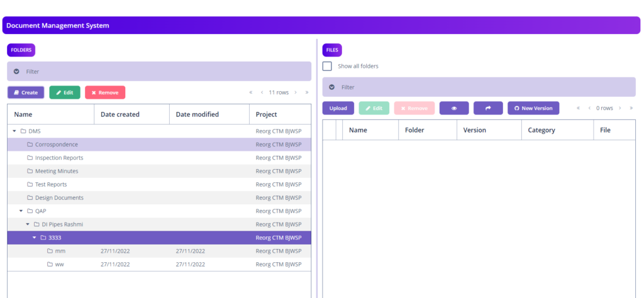Collapse the DI Pipes Rashmi folder
The height and width of the screenshot is (298, 644).
coord(28,224)
